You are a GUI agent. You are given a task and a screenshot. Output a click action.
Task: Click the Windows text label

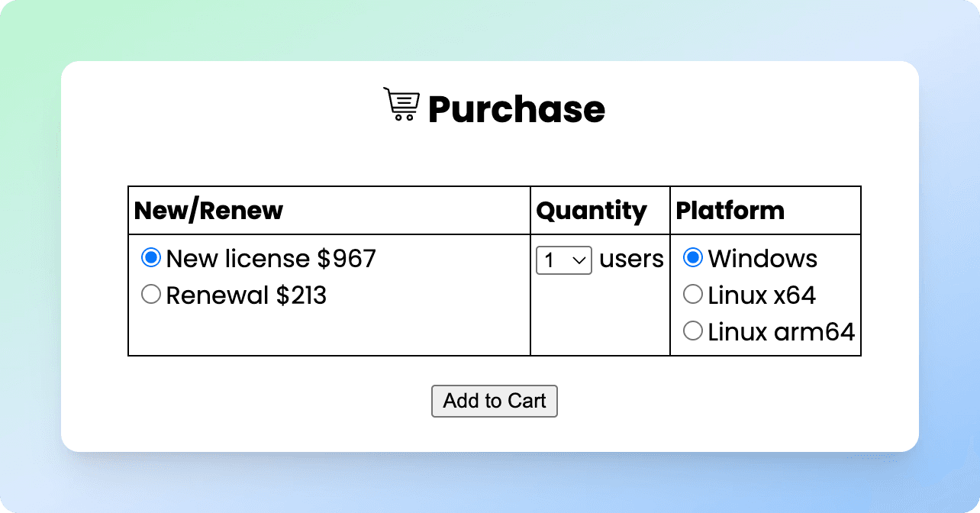coord(762,258)
